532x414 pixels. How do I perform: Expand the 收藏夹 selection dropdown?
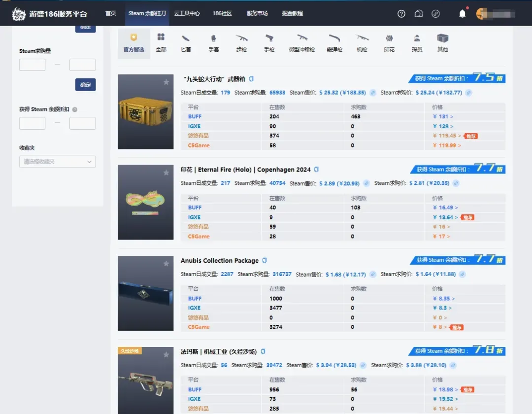tap(57, 162)
